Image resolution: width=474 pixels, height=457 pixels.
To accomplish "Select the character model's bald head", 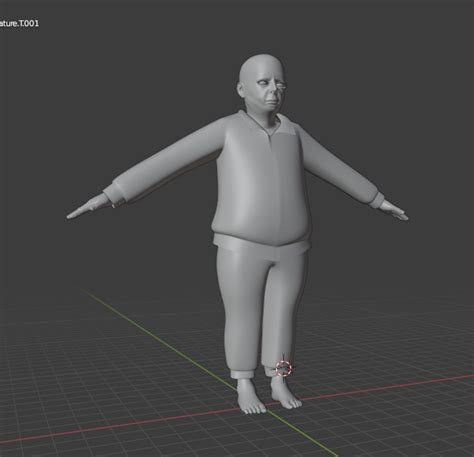I will pos(262,83).
